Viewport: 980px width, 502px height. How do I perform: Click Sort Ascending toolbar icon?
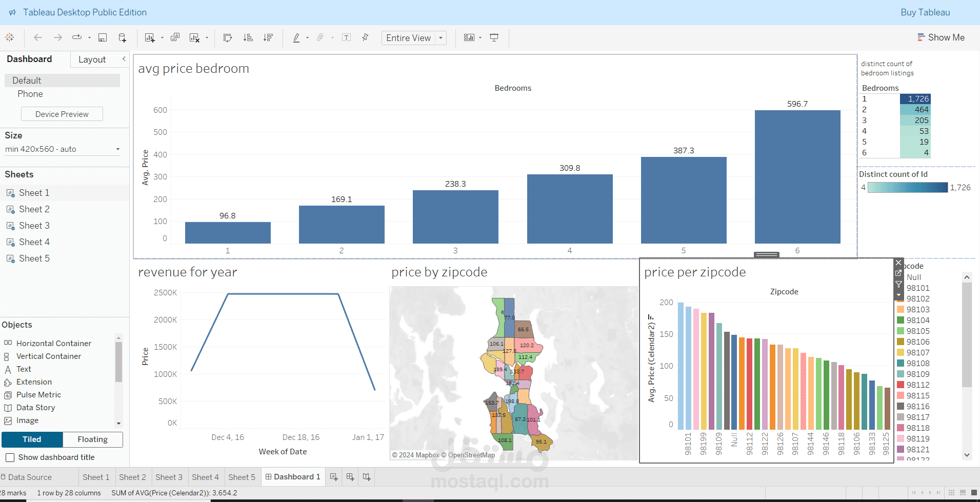point(248,37)
